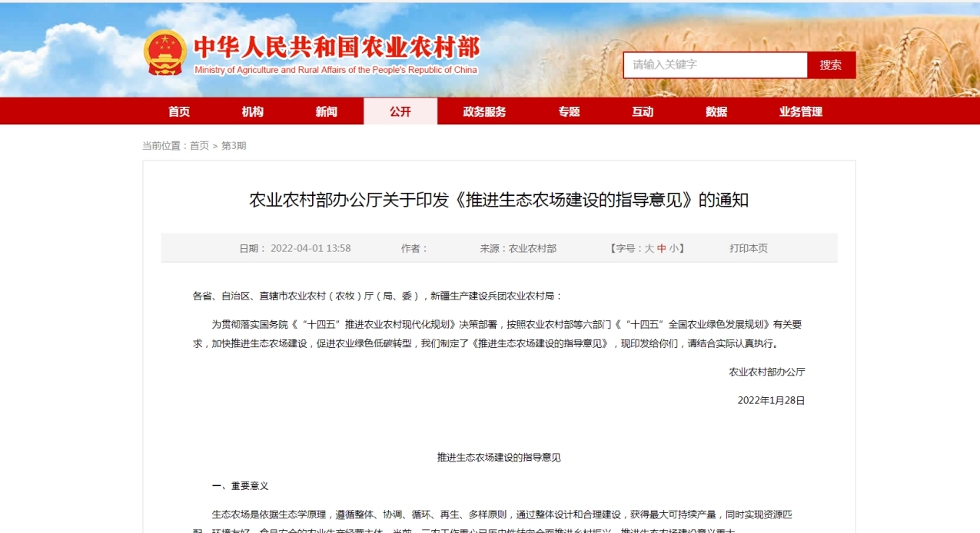The height and width of the screenshot is (533, 980).
Task: Open the 专题 navigation menu item
Action: 569,111
